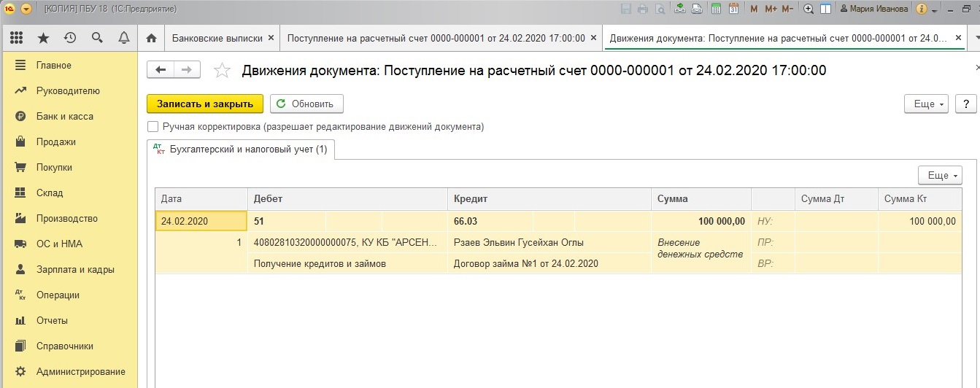
Task: Click the Print preview icon
Action: click(x=660, y=9)
